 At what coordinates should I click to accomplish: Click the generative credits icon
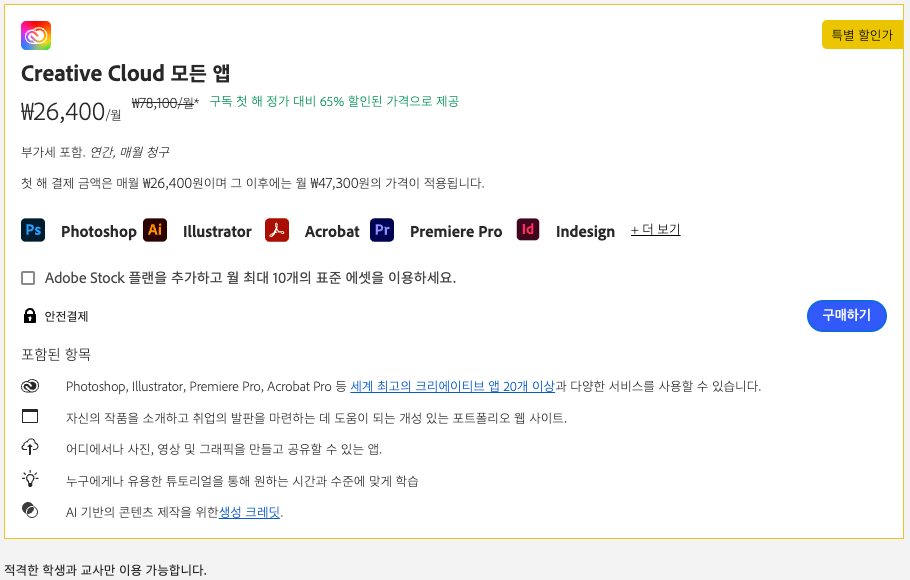point(30,510)
